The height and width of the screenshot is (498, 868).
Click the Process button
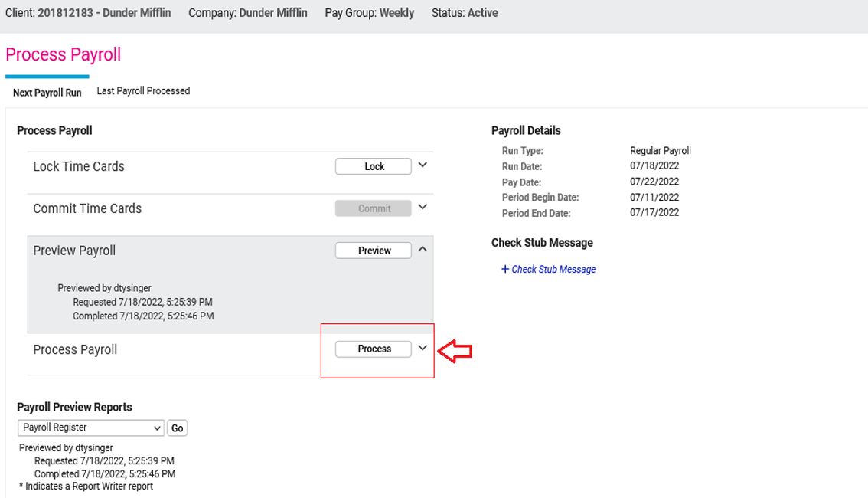373,349
